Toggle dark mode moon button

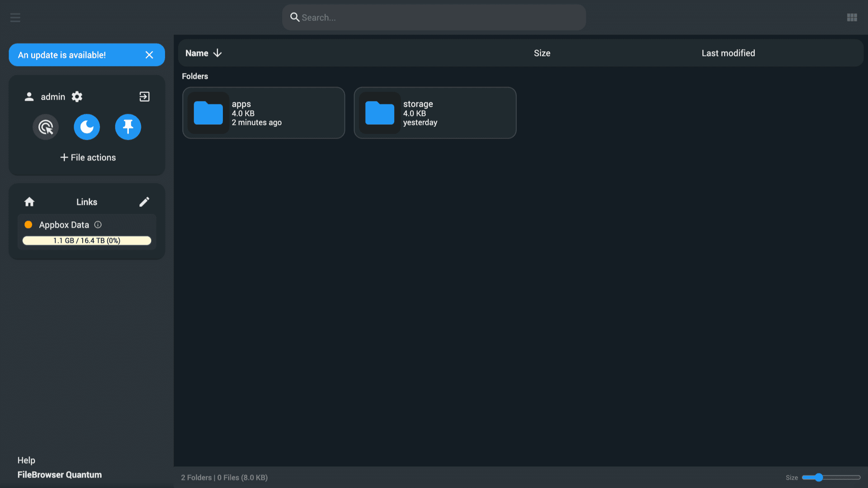[x=87, y=127]
